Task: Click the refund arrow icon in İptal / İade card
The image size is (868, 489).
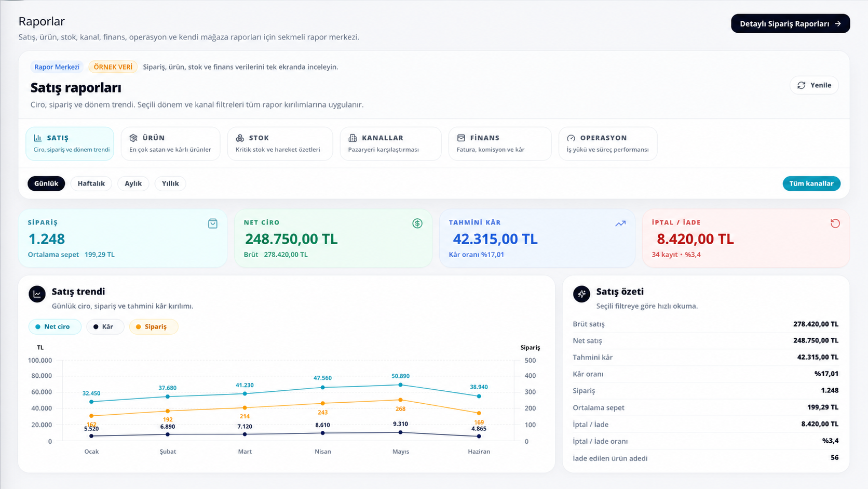Action: tap(835, 223)
